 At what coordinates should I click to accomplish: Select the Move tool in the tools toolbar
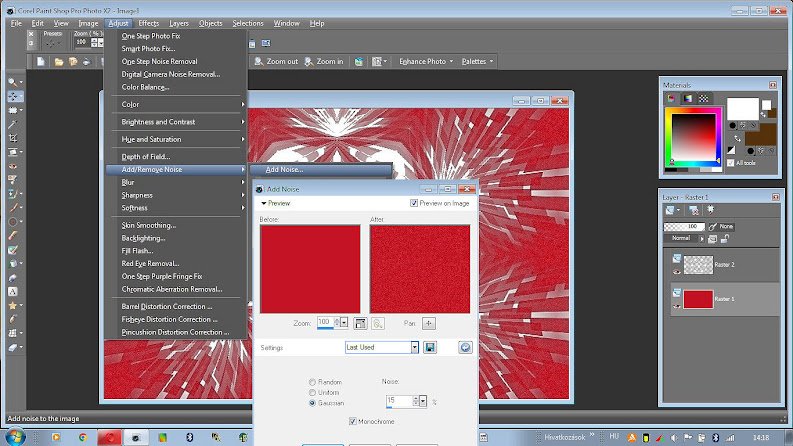click(13, 96)
